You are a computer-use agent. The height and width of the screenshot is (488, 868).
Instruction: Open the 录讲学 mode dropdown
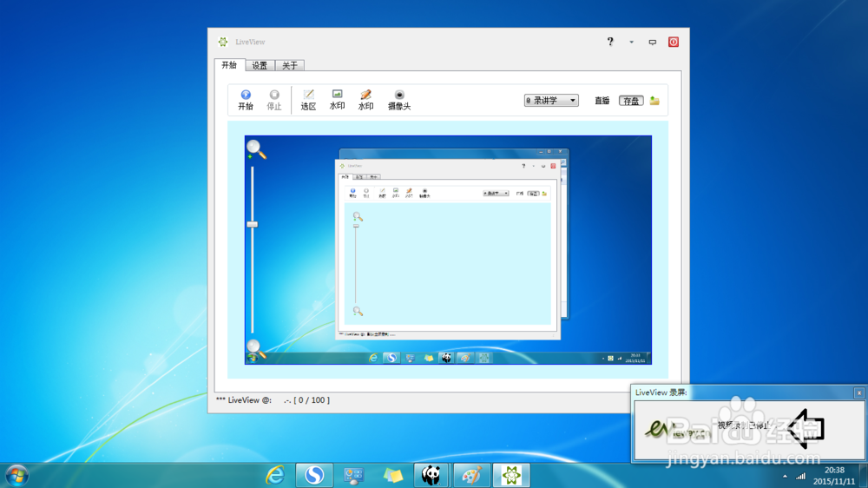coord(551,100)
